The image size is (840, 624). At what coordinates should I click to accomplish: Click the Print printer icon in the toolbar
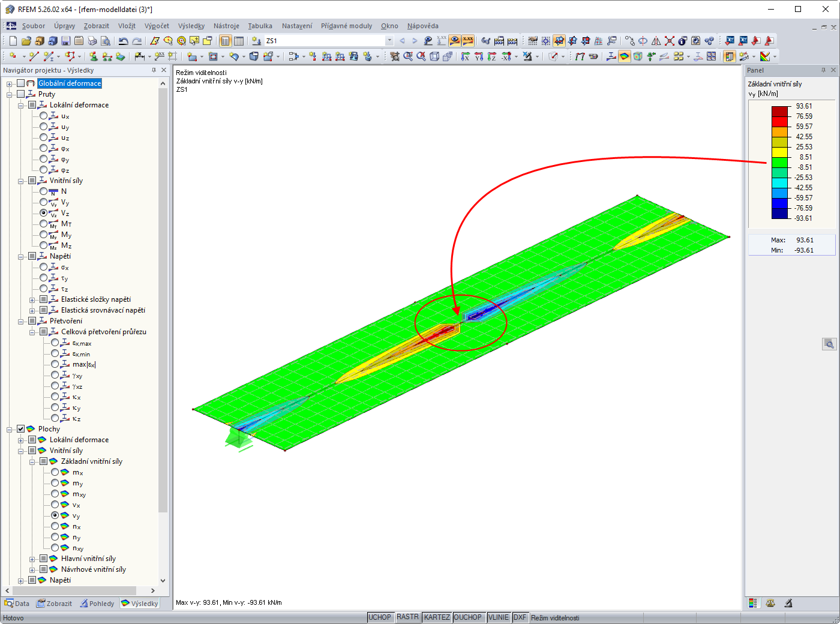tap(92, 41)
